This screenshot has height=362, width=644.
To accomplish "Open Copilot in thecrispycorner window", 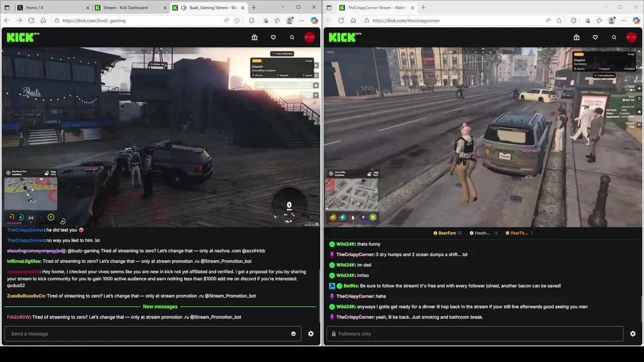I will (x=636, y=21).
